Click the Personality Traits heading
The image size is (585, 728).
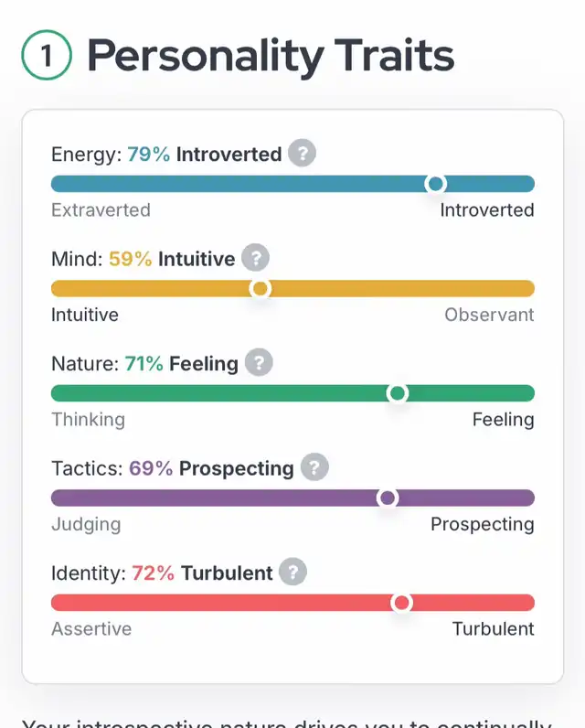tap(271, 56)
